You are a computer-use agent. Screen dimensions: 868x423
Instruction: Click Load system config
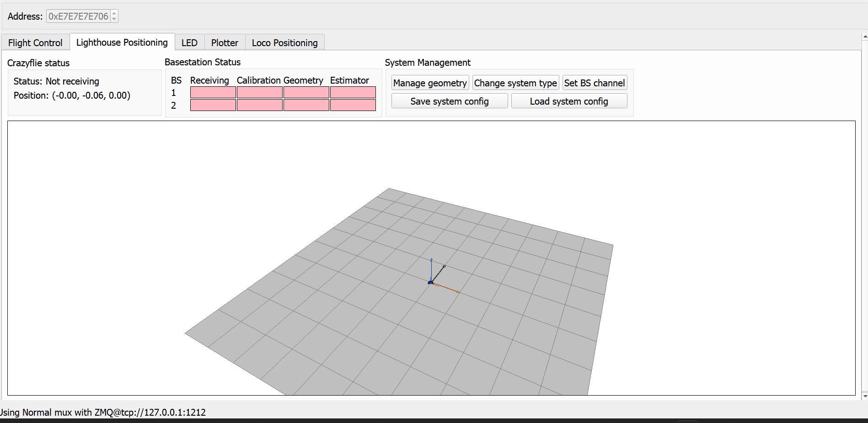tap(568, 101)
